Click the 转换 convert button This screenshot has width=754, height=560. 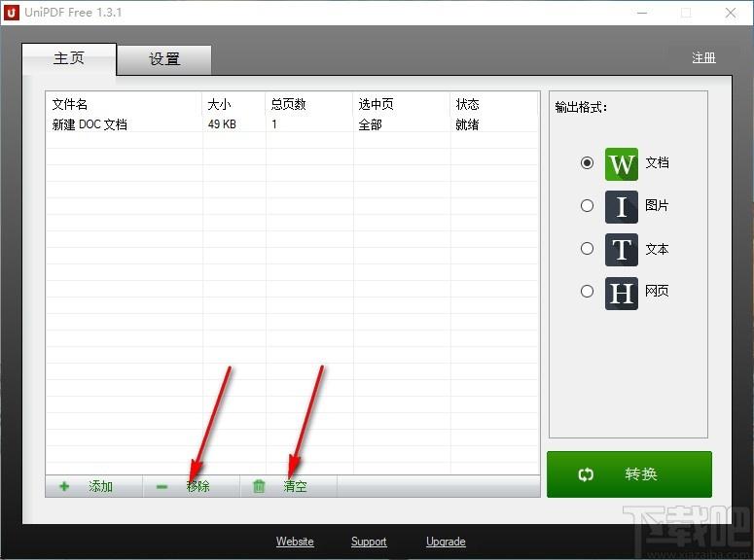[628, 474]
